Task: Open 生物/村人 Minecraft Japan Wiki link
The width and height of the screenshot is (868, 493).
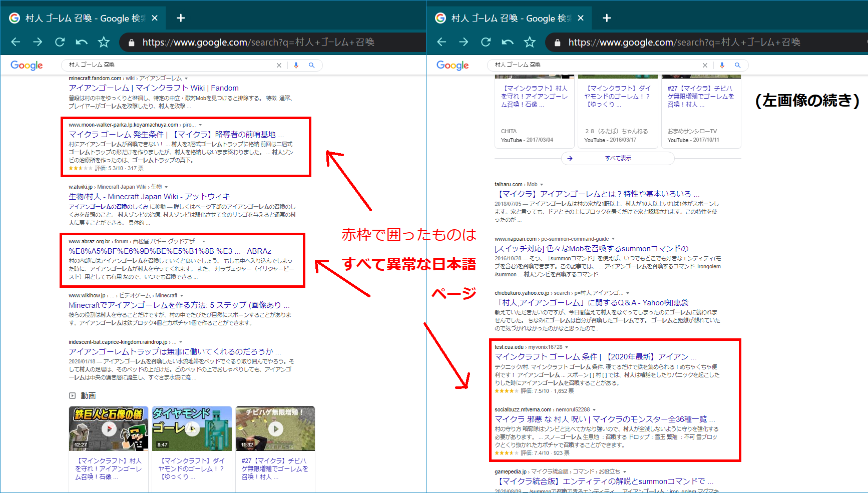Action: tap(149, 197)
